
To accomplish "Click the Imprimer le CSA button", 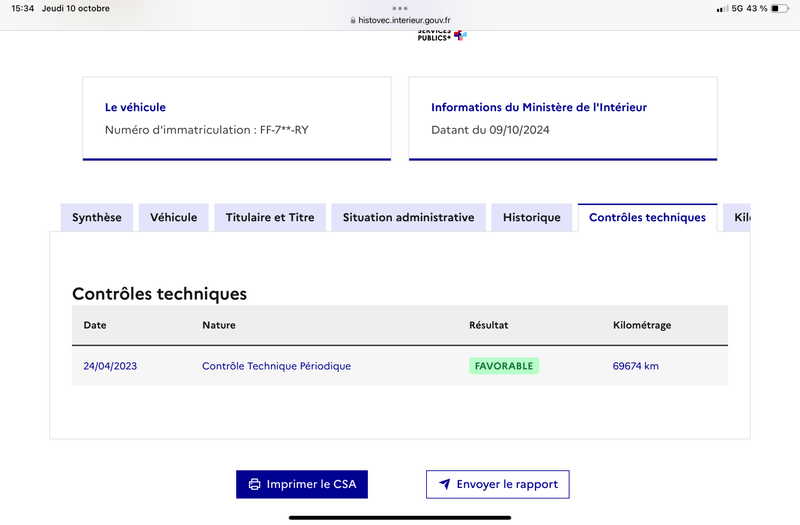I will click(x=302, y=484).
